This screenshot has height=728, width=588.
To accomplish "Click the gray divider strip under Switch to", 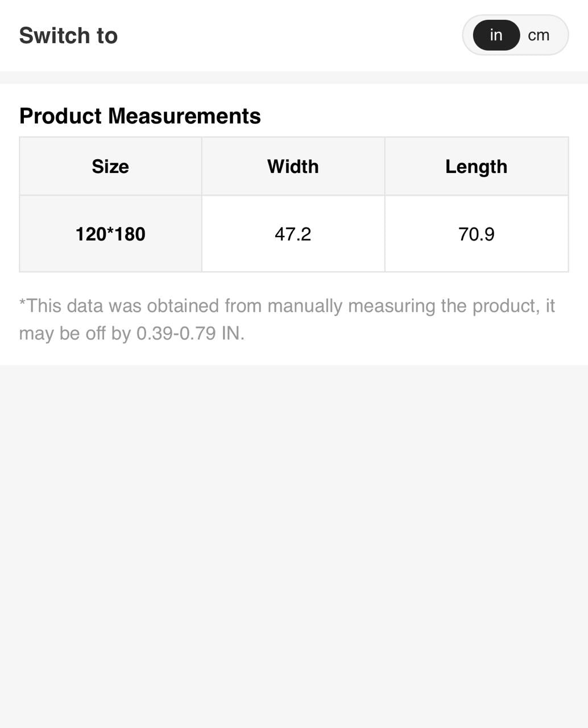I will point(294,77).
